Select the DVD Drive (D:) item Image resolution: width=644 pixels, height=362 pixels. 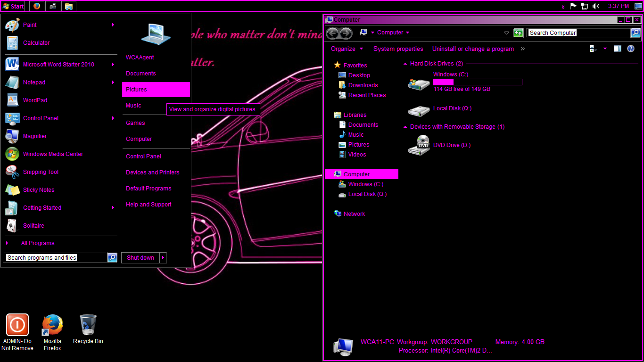439,145
